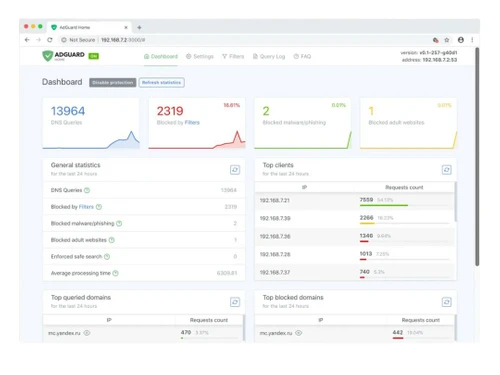The image size is (500, 375).
Task: Refresh the General statistics card
Action: 235,170
